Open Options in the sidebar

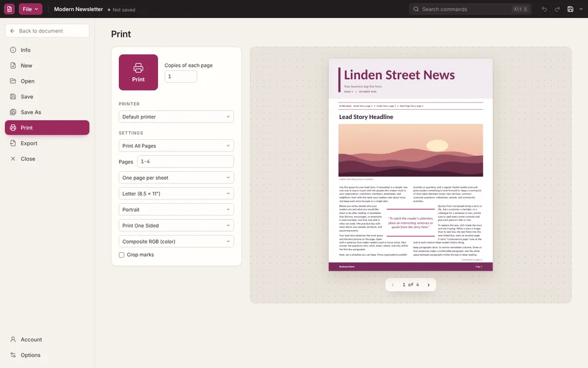point(47,355)
